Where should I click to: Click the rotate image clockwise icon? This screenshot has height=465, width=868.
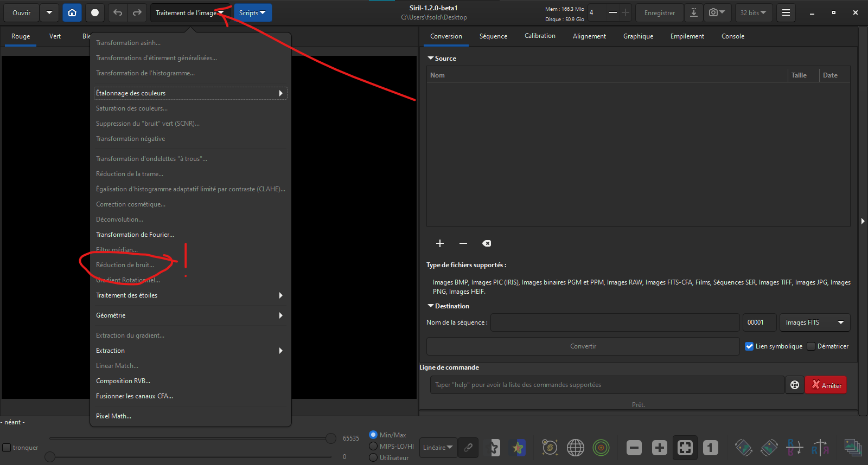(x=769, y=448)
